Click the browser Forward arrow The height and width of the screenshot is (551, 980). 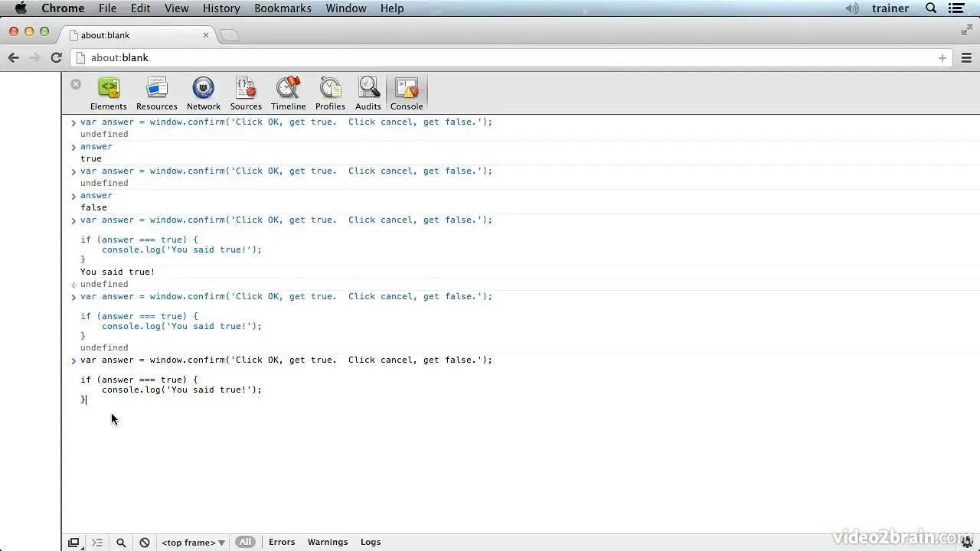[x=34, y=57]
